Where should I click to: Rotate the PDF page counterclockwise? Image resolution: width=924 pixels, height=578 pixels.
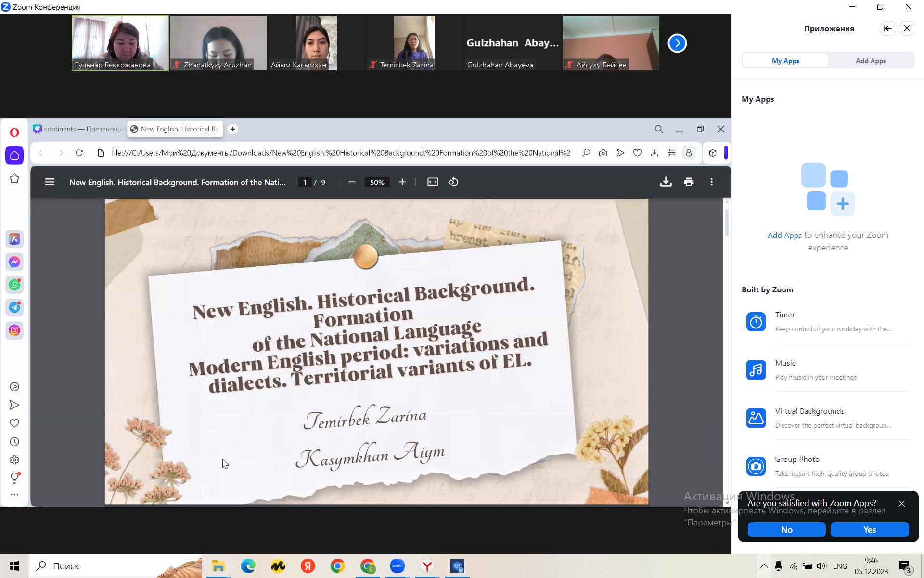pyautogui.click(x=453, y=182)
